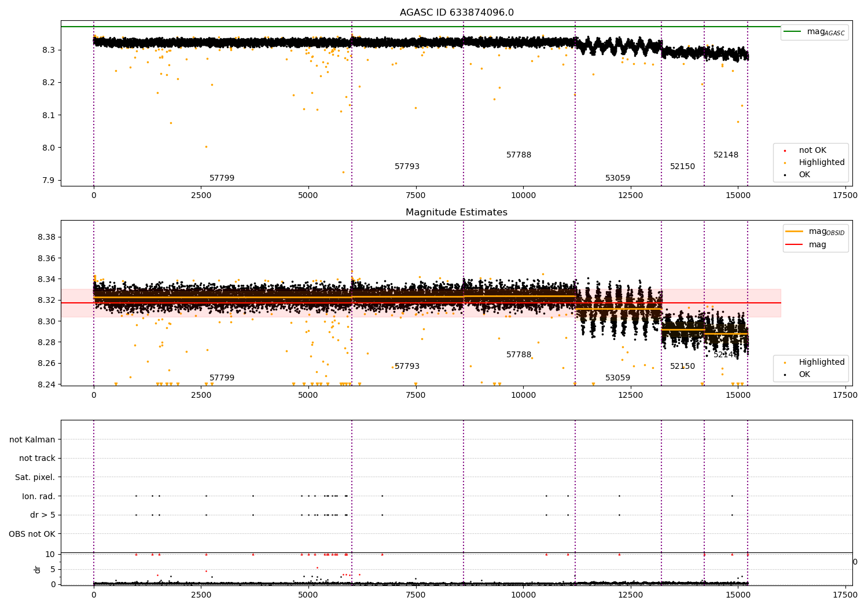
Task: Click OBSID label 52150 in Magnitude Estimates plot
Action: pyautogui.click(x=683, y=367)
